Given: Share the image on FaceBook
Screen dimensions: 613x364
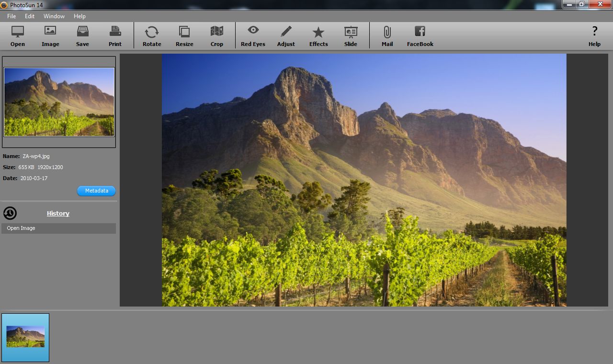Looking at the screenshot, I should click(x=420, y=35).
